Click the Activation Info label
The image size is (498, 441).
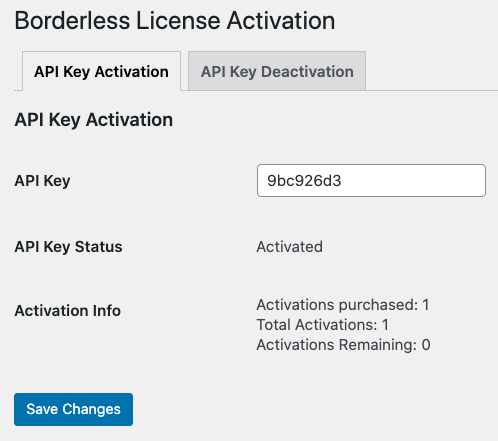[68, 311]
